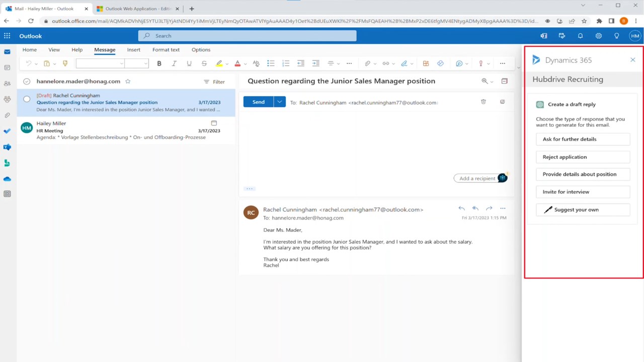Switch to the View tab
The height and width of the screenshot is (362, 644).
54,50
